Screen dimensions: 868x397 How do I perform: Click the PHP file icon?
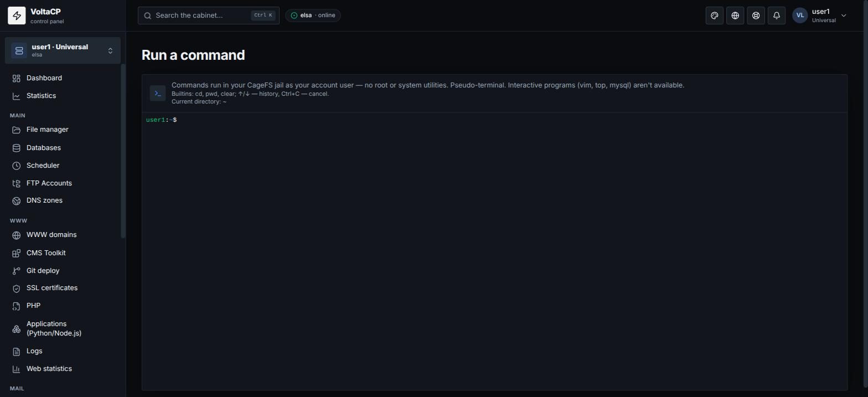(x=16, y=306)
